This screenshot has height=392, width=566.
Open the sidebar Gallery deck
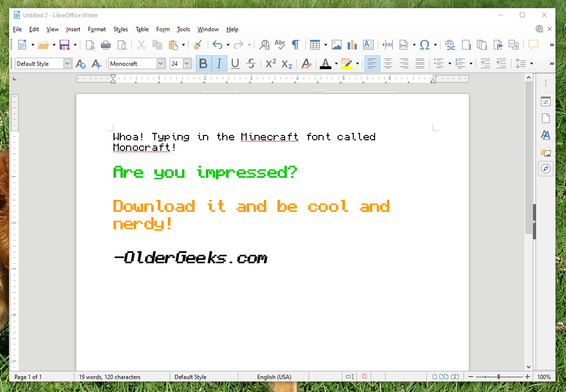tap(546, 152)
